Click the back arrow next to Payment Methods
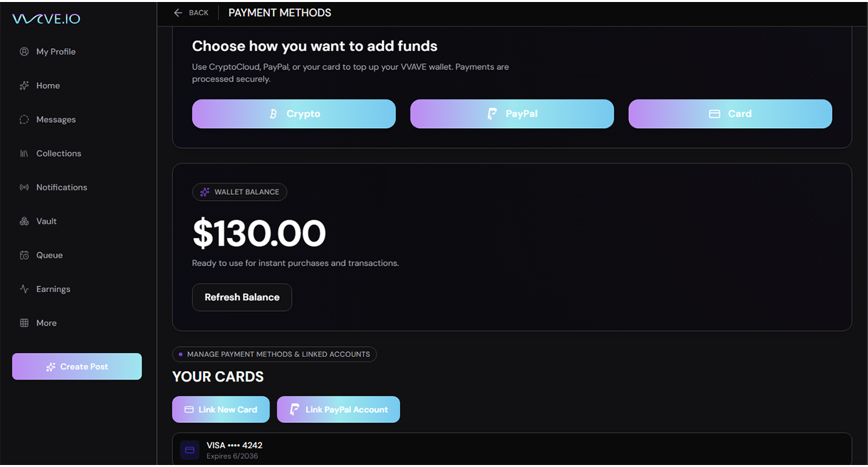The width and height of the screenshot is (868, 467). 178,12
